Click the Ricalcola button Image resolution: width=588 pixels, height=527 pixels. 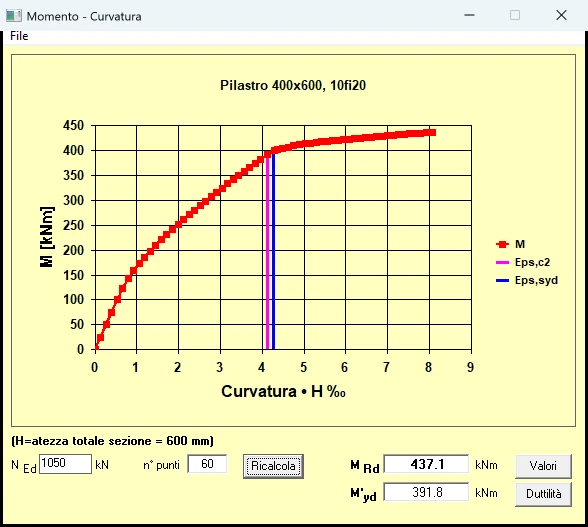pyautogui.click(x=273, y=466)
